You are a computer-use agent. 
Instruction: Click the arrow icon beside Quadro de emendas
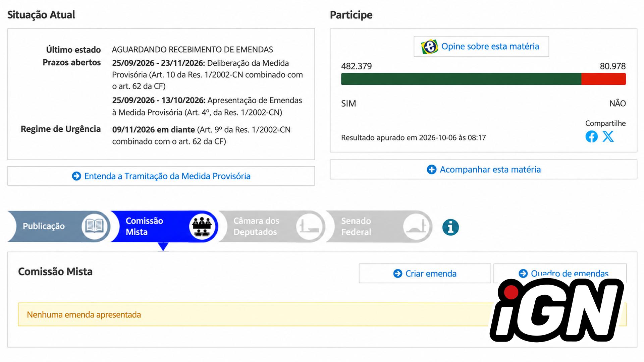[x=523, y=274]
